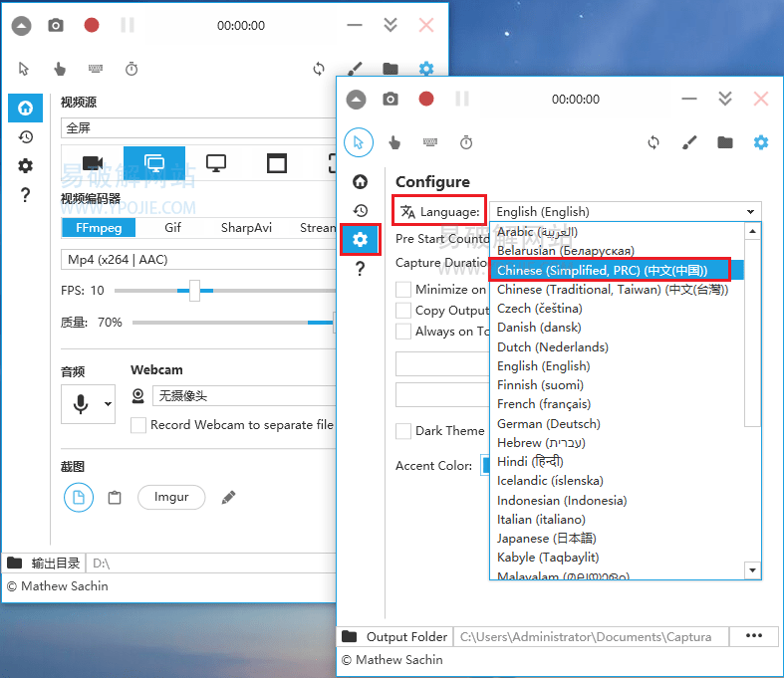Choose the screen video source icon
This screenshot has width=784, height=678.
[215, 163]
